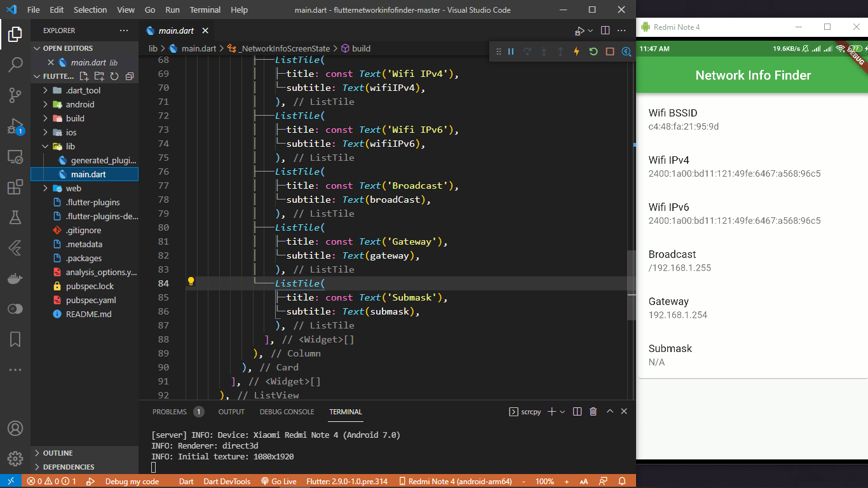Stop the debug session with the red square
The image size is (868, 488).
tap(610, 51)
